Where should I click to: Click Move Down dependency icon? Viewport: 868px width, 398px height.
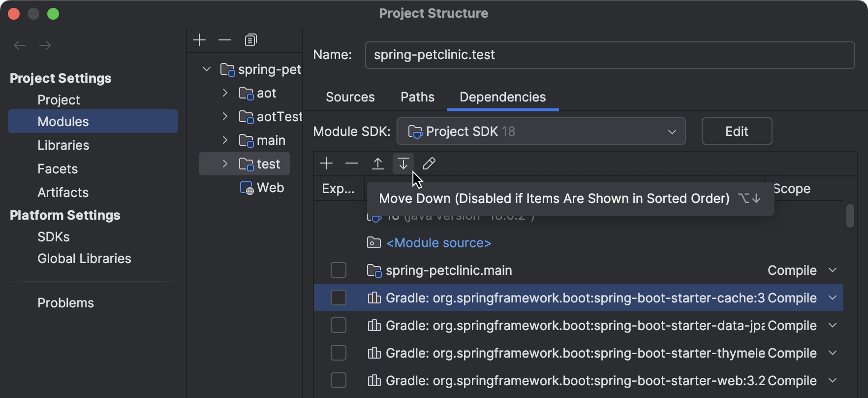pyautogui.click(x=403, y=164)
